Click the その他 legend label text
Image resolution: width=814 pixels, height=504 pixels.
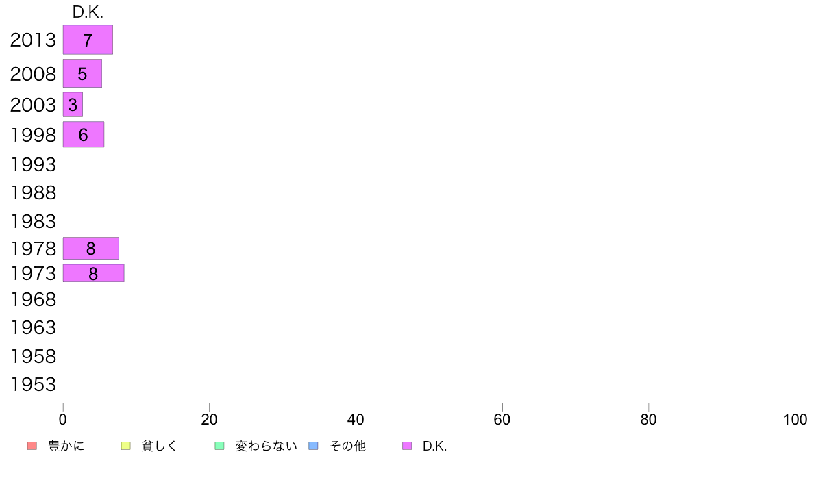click(x=347, y=446)
